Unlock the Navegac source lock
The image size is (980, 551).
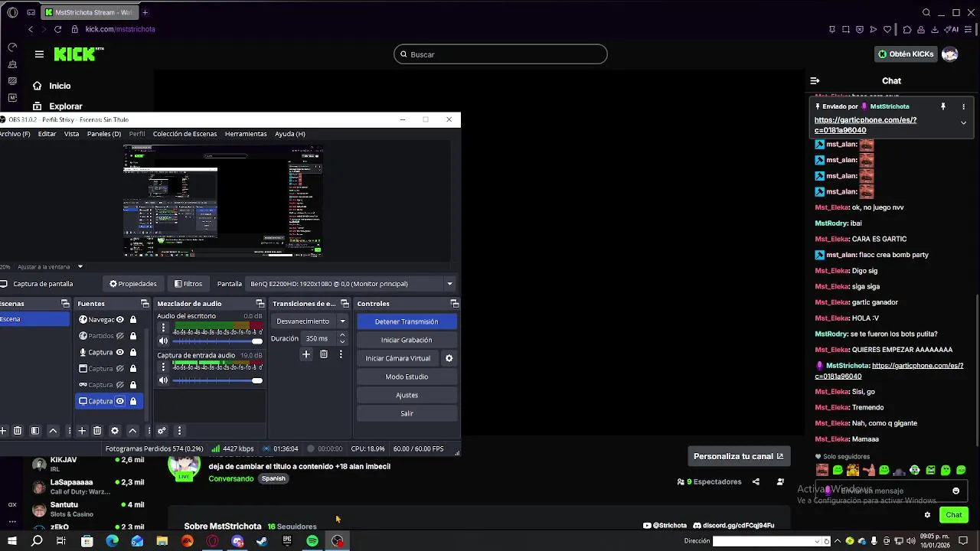point(133,320)
